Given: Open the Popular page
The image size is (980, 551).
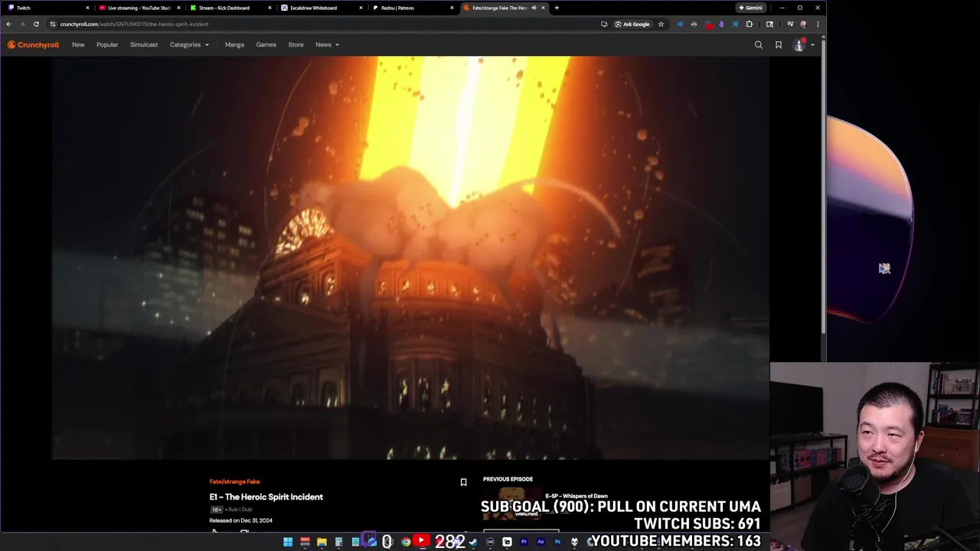Looking at the screenshot, I should pos(107,44).
